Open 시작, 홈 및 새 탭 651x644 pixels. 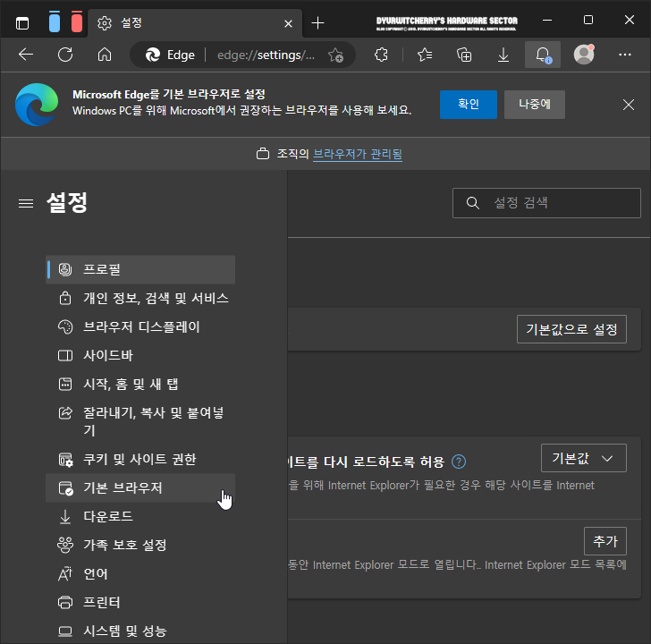coord(140,384)
